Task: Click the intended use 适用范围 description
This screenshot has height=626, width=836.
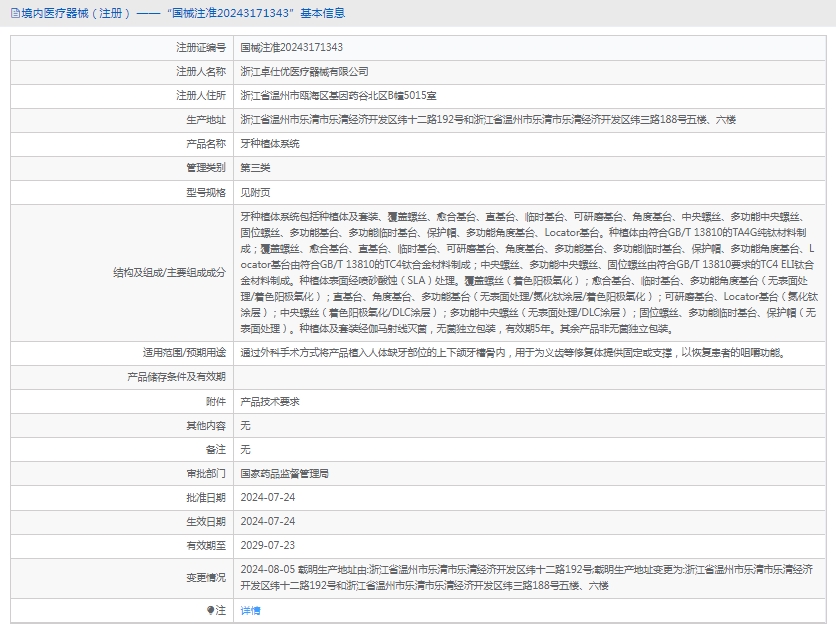Action: tap(512, 352)
